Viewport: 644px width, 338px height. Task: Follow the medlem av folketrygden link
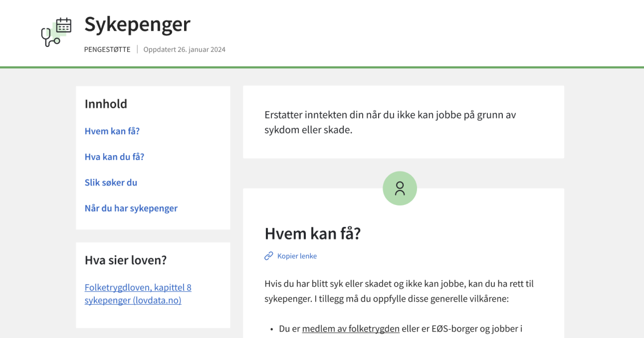[350, 329]
